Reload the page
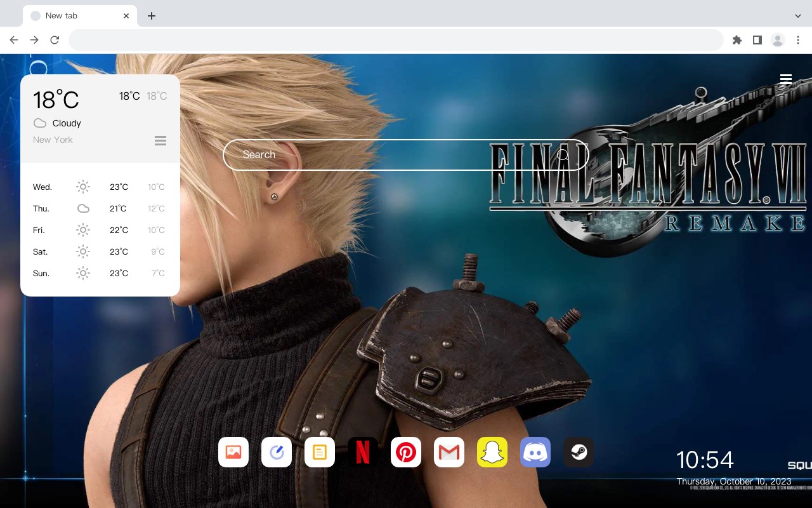The width and height of the screenshot is (812, 508). click(x=55, y=40)
